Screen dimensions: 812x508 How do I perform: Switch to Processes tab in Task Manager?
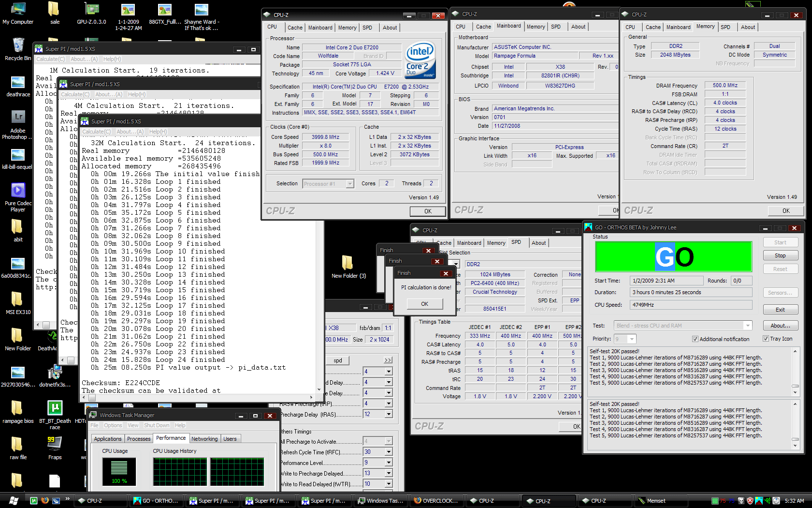(x=139, y=439)
